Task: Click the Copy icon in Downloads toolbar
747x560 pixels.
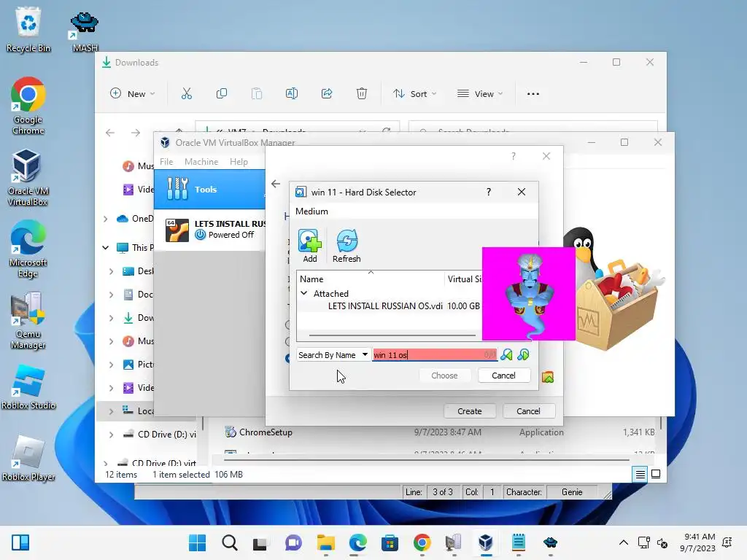Action: (222, 94)
